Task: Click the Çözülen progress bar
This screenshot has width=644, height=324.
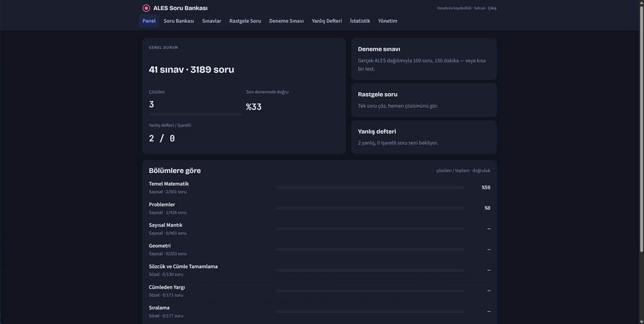Action: pos(195,114)
